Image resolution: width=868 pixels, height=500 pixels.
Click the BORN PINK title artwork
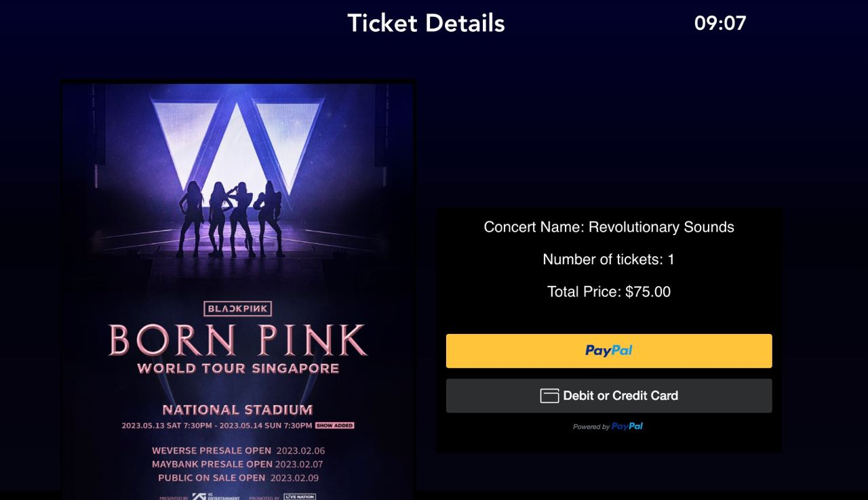click(x=237, y=342)
